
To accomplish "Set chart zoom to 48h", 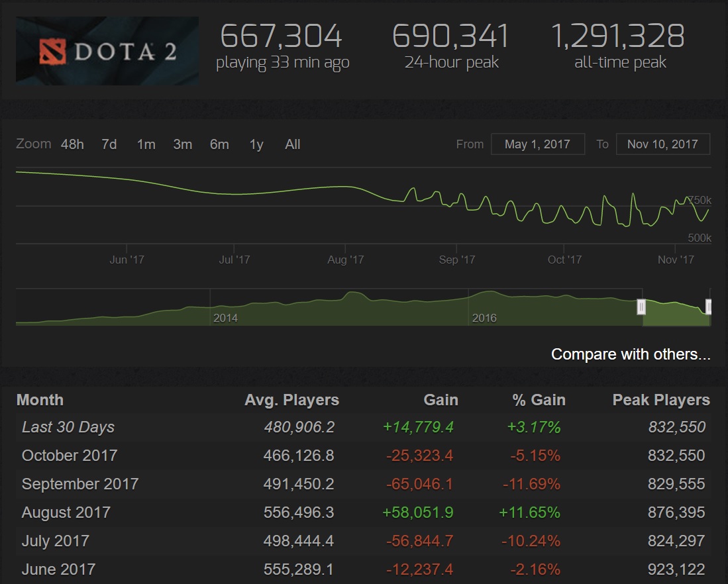I will (72, 144).
